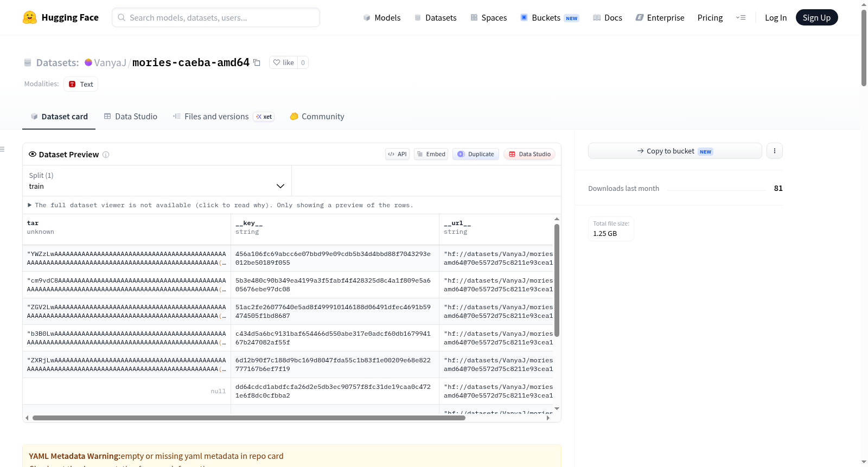Open the Pricing page link
Viewport: 868px width, 467px height.
pos(710,17)
